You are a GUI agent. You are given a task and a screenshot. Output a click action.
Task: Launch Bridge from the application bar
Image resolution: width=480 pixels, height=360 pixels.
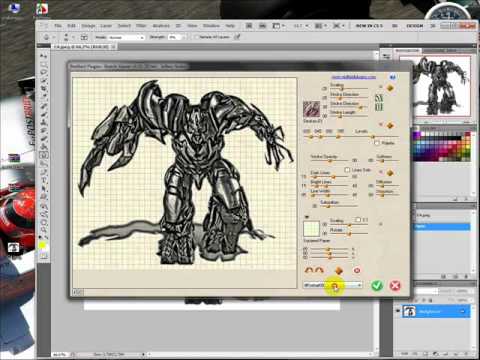pyautogui.click(x=249, y=26)
